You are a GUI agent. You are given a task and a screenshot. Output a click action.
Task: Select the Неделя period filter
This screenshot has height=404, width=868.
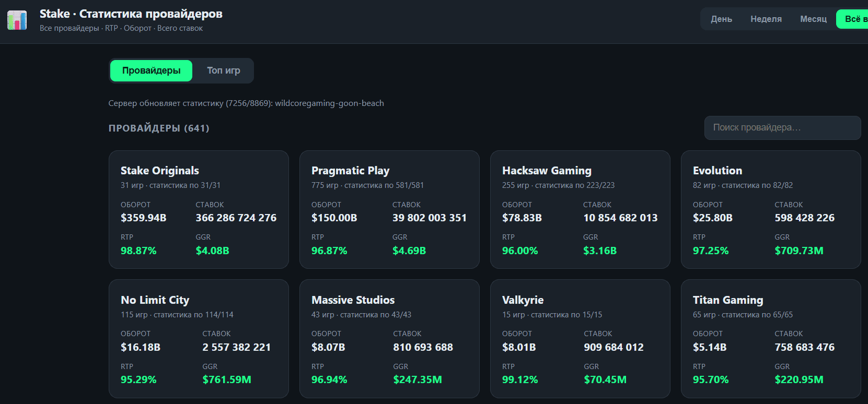[766, 19]
